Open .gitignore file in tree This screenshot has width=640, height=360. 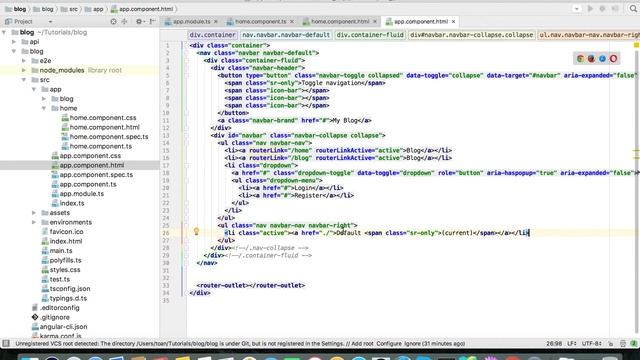pyautogui.click(x=55, y=317)
